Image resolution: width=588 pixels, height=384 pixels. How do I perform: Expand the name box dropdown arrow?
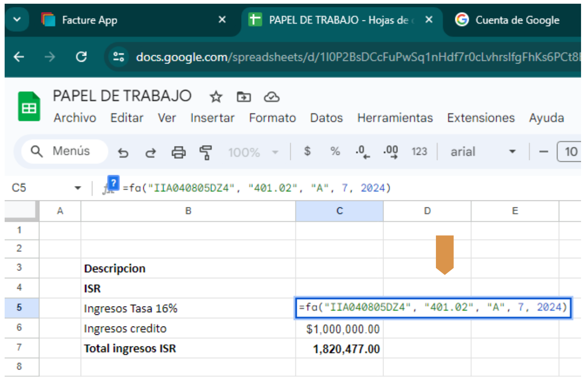click(77, 188)
